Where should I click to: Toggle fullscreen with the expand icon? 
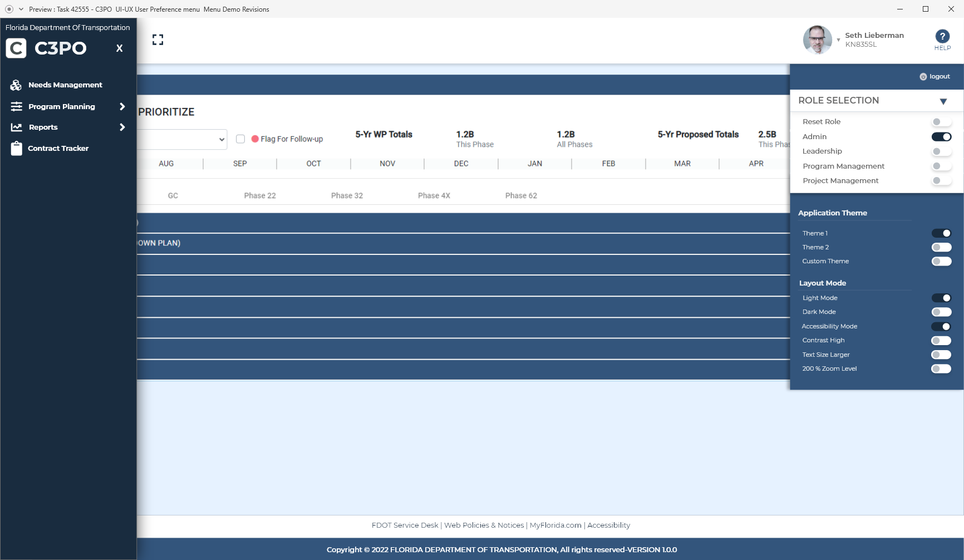[x=158, y=40]
